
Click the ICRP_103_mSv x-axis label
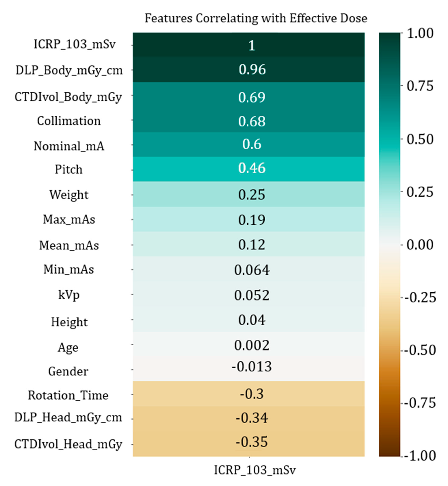[255, 470]
